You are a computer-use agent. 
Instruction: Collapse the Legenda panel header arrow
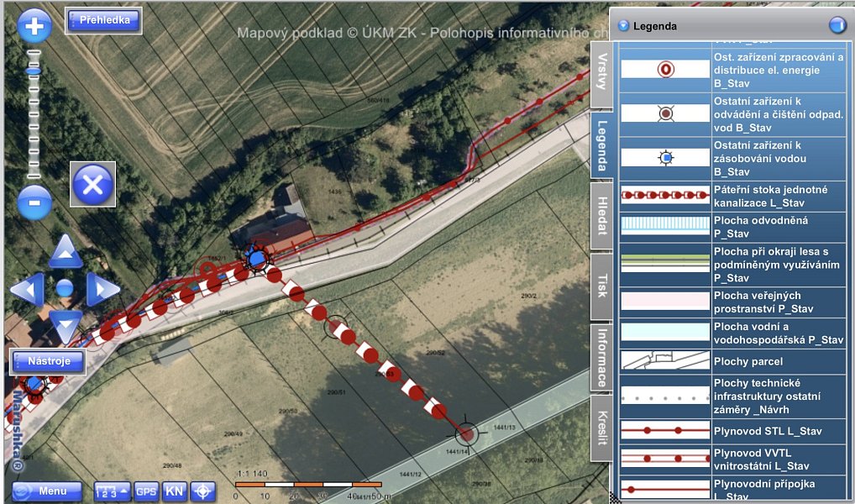(623, 26)
